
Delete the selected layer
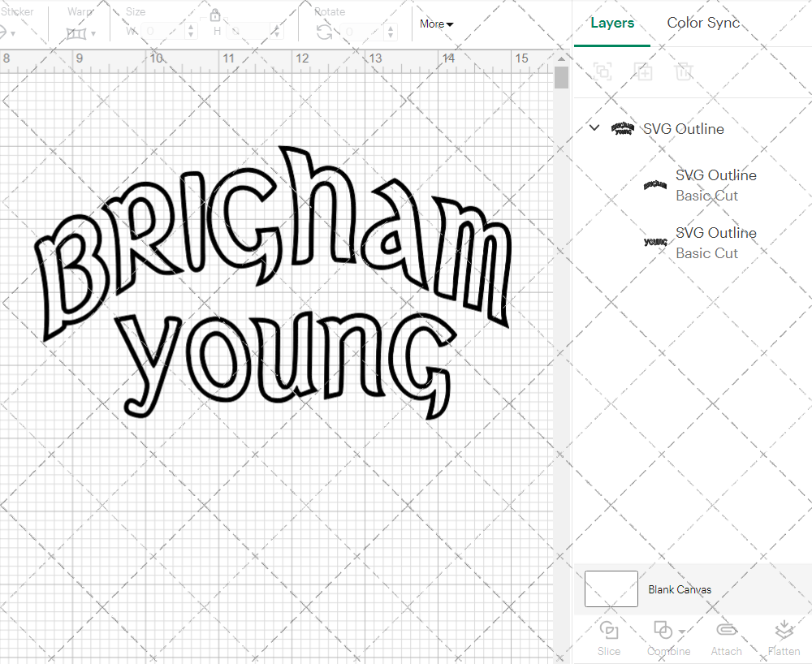click(x=685, y=71)
